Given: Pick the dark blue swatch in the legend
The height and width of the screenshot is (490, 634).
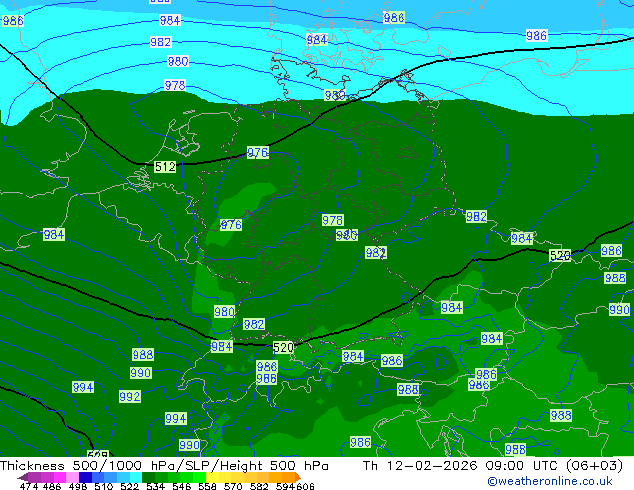Looking at the screenshot, I should click(x=85, y=477).
